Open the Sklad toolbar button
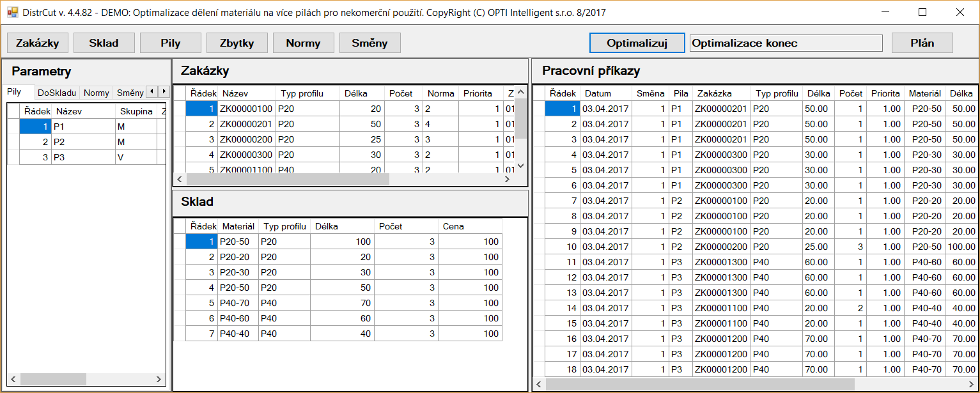This screenshot has height=393, width=980. coord(104,43)
